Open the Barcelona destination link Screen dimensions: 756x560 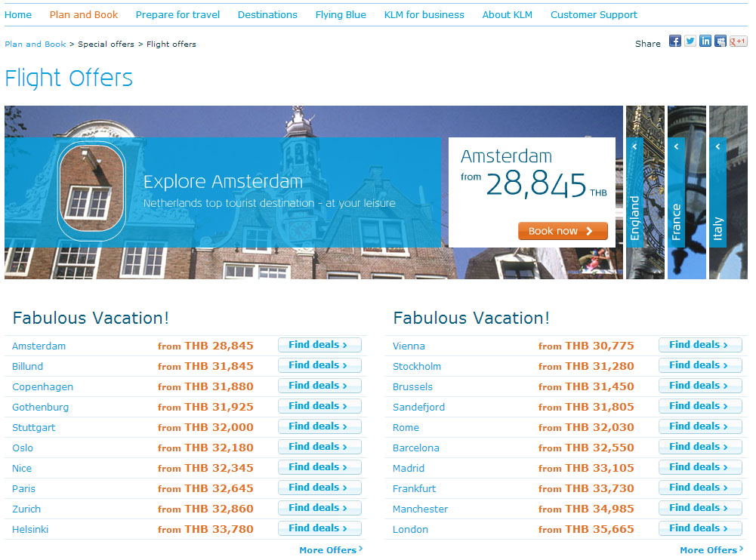click(x=415, y=448)
